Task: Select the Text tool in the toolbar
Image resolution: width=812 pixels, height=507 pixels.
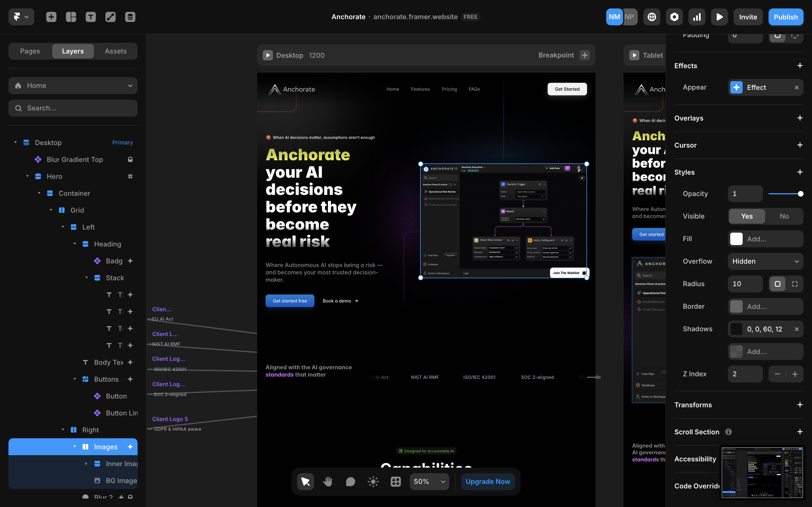Action: pos(91,17)
